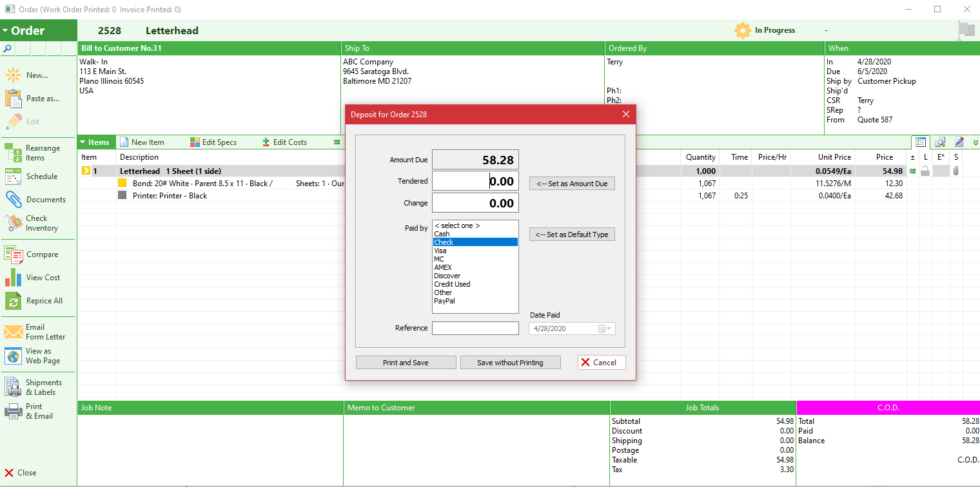Open Email Form Letter envelope icon
This screenshot has width=980, height=487.
[x=13, y=332]
